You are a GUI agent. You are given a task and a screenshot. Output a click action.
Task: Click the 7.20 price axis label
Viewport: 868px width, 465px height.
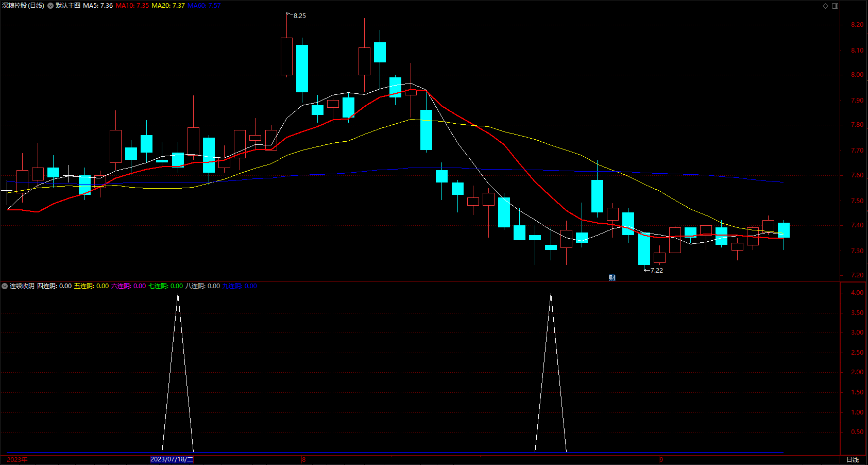coord(857,275)
